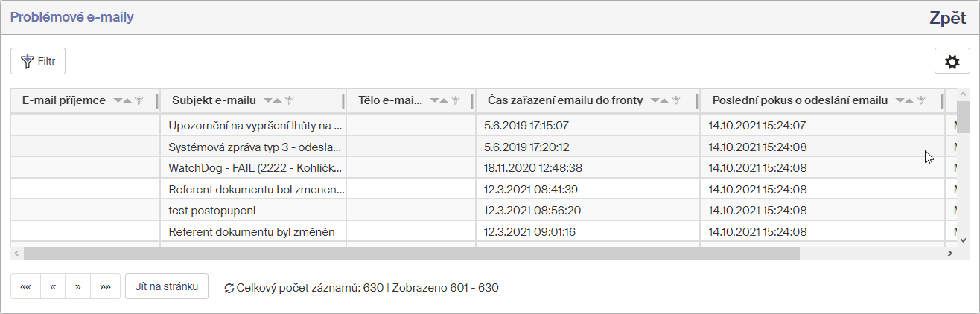The height and width of the screenshot is (314, 980).
Task: Sort Subjekt e-mailu column ascending
Action: pyautogui.click(x=279, y=100)
